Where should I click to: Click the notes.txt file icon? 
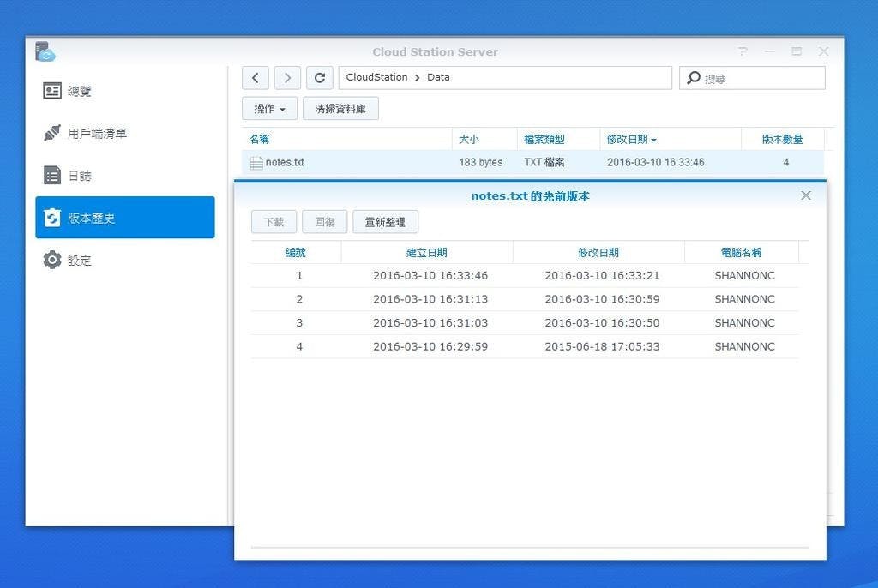click(256, 163)
